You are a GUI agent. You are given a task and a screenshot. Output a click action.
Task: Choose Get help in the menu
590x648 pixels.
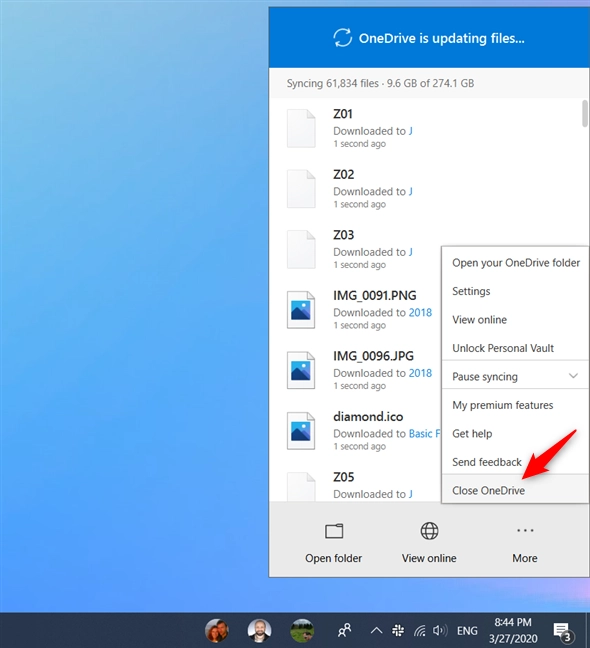516,434
